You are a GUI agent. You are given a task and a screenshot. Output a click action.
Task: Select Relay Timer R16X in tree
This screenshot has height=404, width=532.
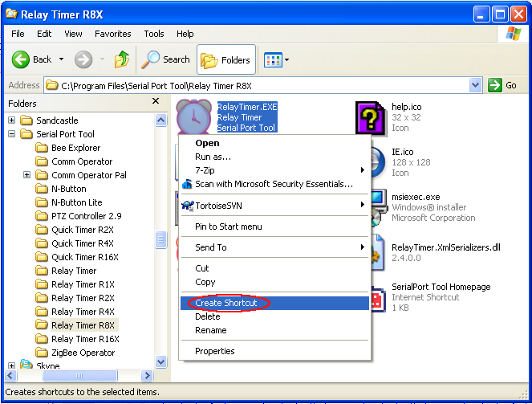click(85, 339)
